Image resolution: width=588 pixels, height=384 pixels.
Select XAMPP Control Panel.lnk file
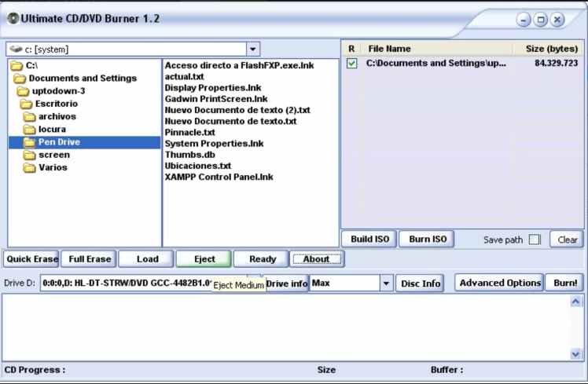[x=219, y=177]
